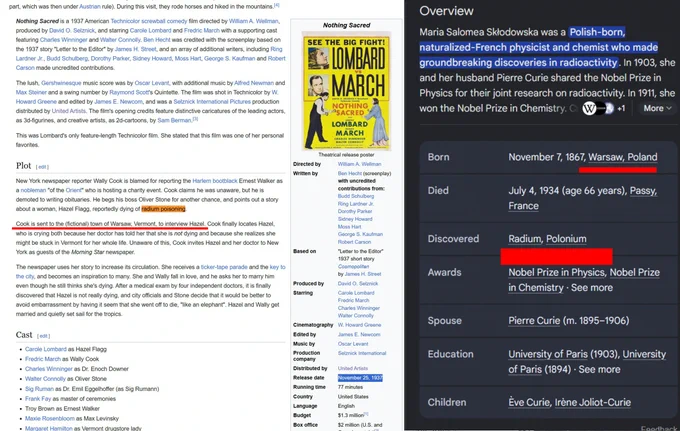680x431 pixels.
Task: Open W. Howard Greene infobox link
Action: point(360,325)
